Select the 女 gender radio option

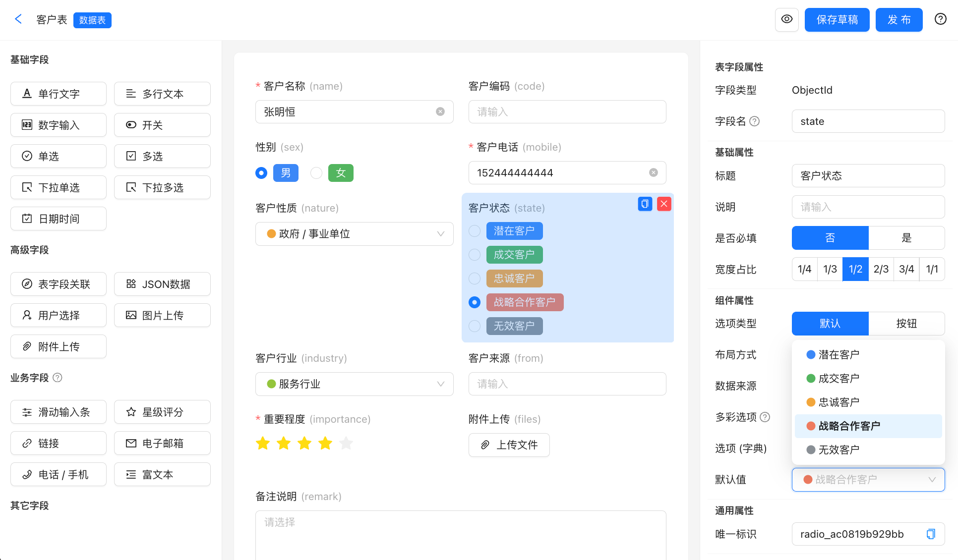316,172
